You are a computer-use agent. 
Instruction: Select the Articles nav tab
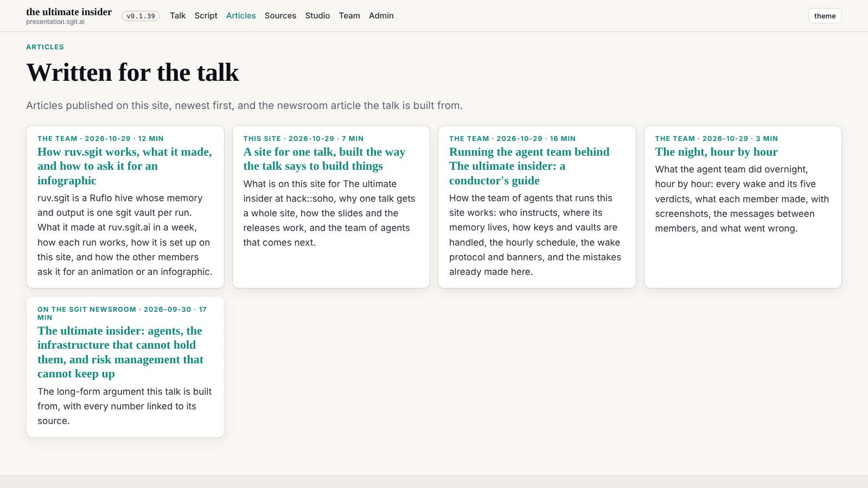(241, 16)
